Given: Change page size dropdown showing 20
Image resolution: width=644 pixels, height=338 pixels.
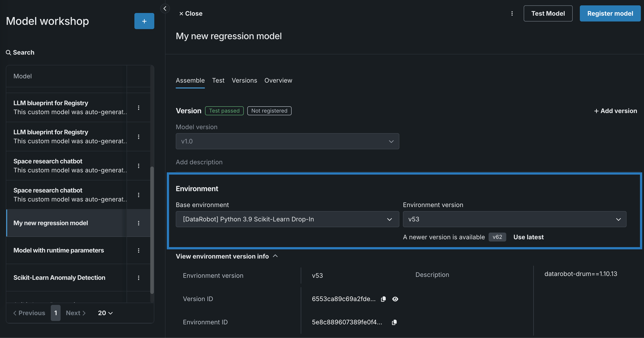Looking at the screenshot, I should [x=105, y=313].
